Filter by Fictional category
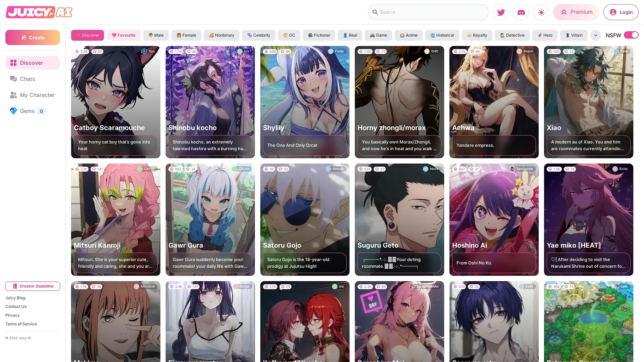Screen dimensions: 644x362 (x=319, y=35)
